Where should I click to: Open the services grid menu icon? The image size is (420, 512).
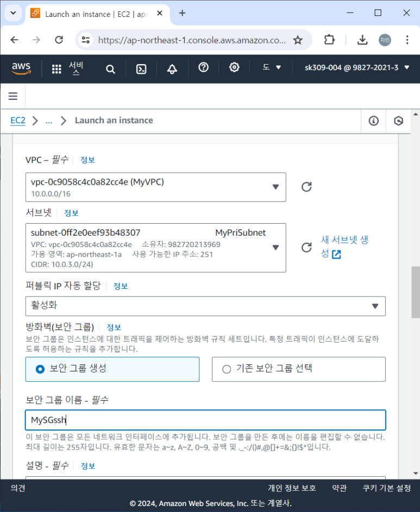[57, 69]
